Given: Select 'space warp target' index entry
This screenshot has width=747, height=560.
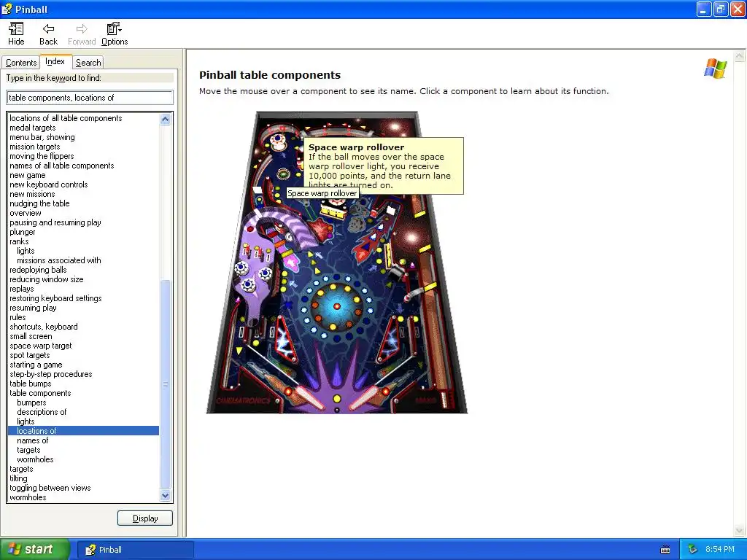Looking at the screenshot, I should pos(41,346).
